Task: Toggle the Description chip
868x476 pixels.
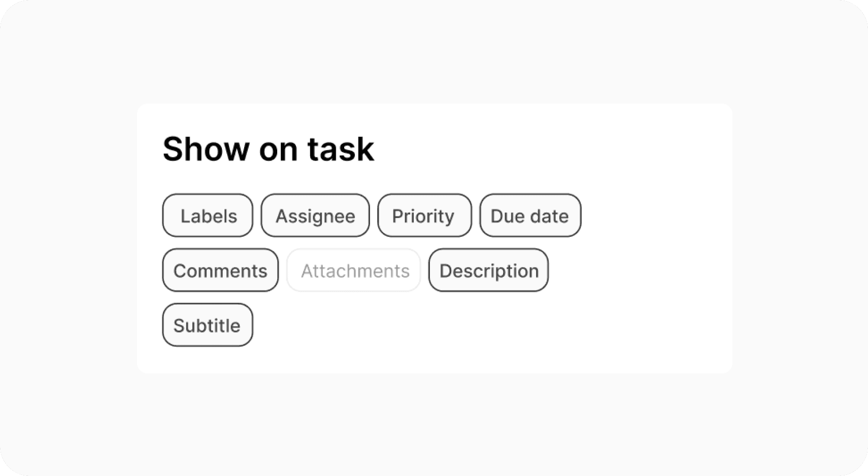Action: click(488, 270)
